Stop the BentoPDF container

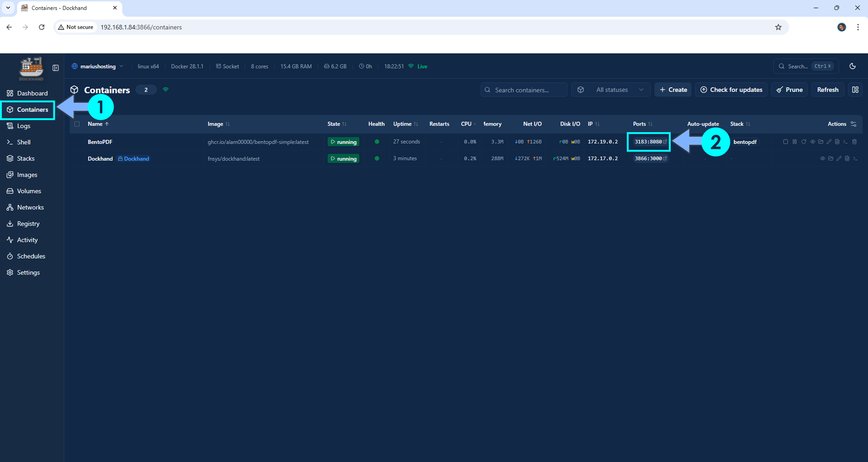pyautogui.click(x=786, y=142)
